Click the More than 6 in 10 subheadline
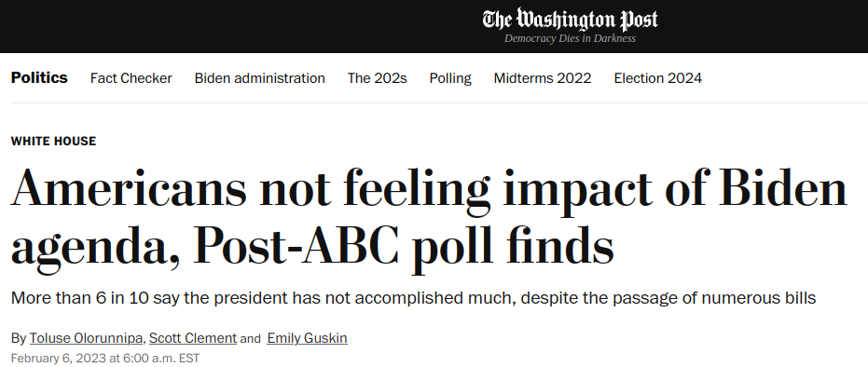868x367 pixels. tap(414, 298)
